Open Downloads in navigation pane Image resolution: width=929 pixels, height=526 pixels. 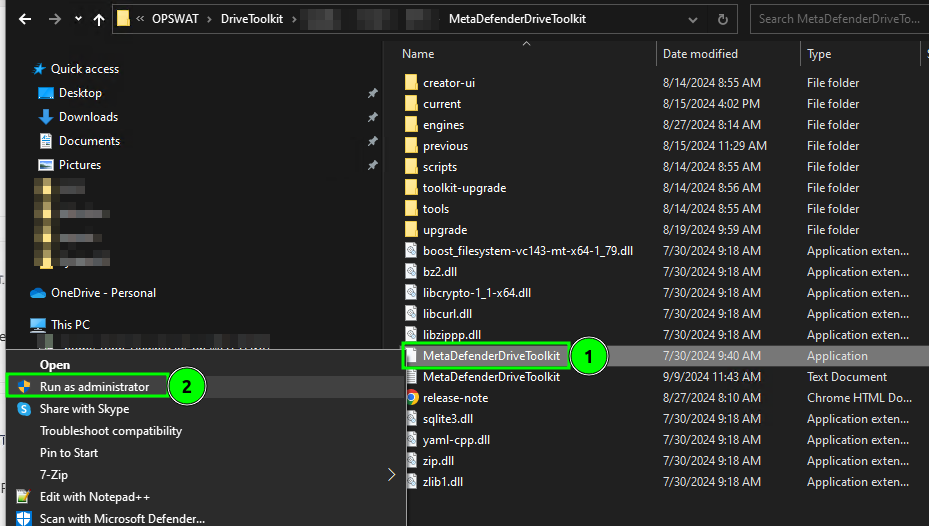point(88,117)
